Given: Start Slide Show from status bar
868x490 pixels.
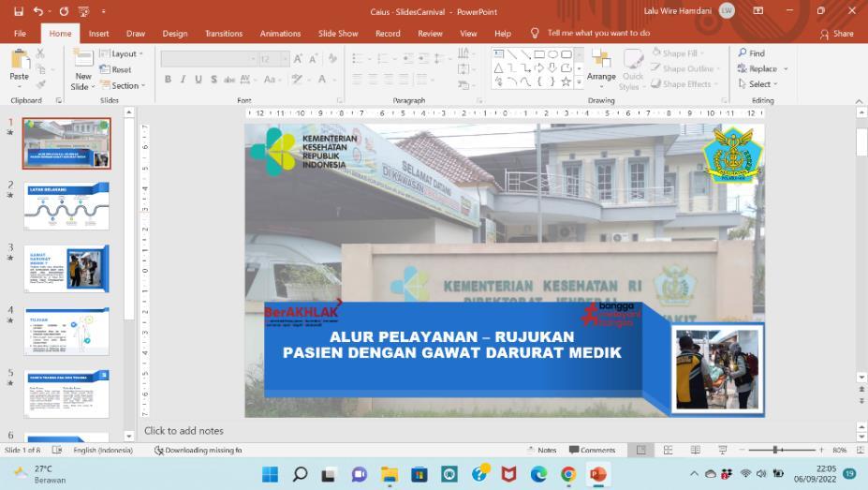Looking at the screenshot, I should (723, 450).
